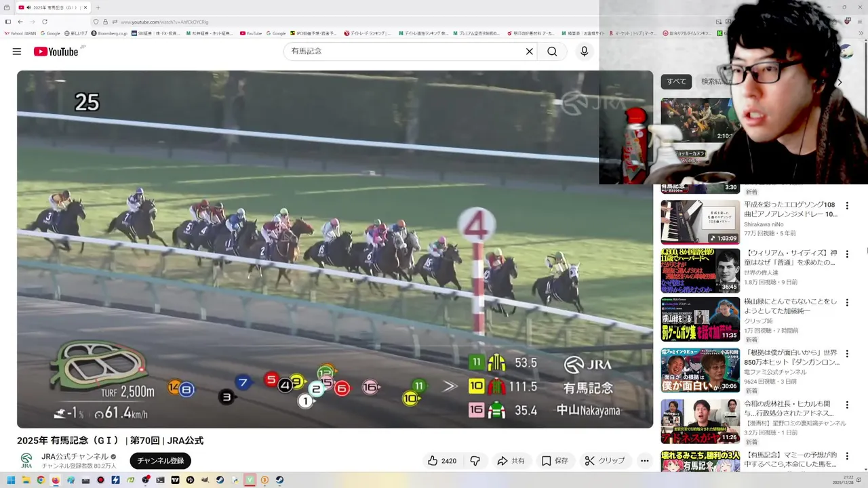Create a clip with クリップ

[x=605, y=461]
